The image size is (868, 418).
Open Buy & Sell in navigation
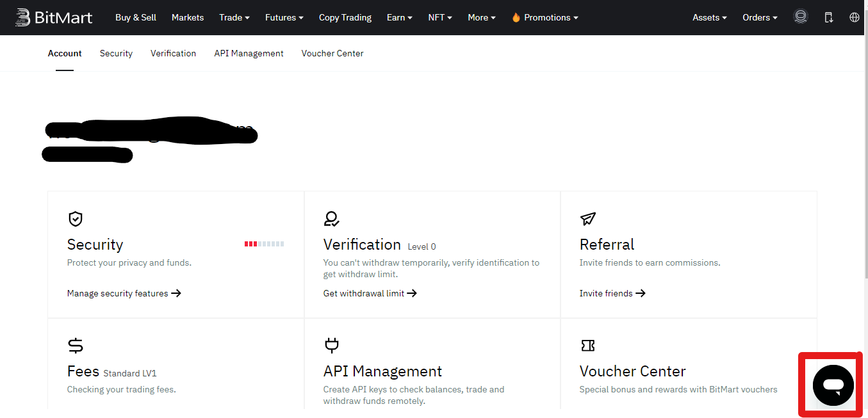tap(136, 17)
